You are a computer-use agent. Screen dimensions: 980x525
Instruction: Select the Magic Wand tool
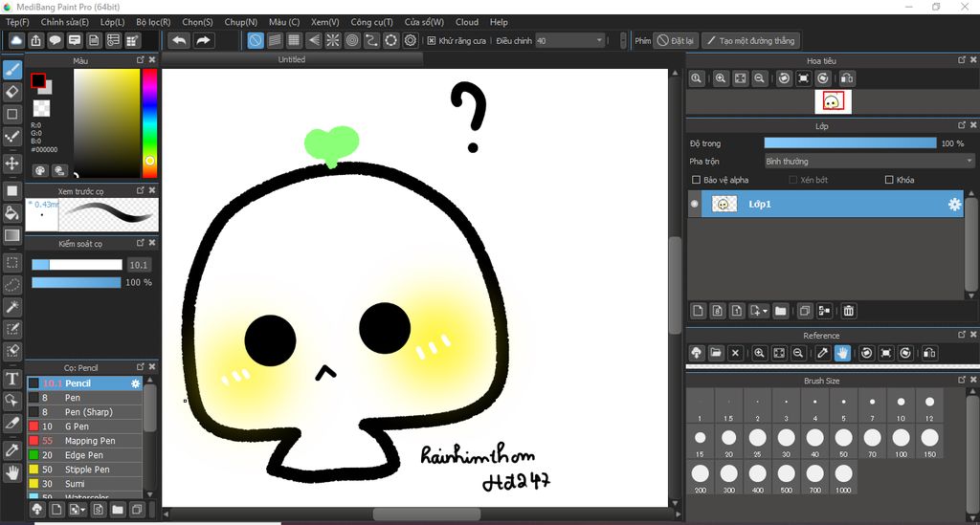point(11,307)
